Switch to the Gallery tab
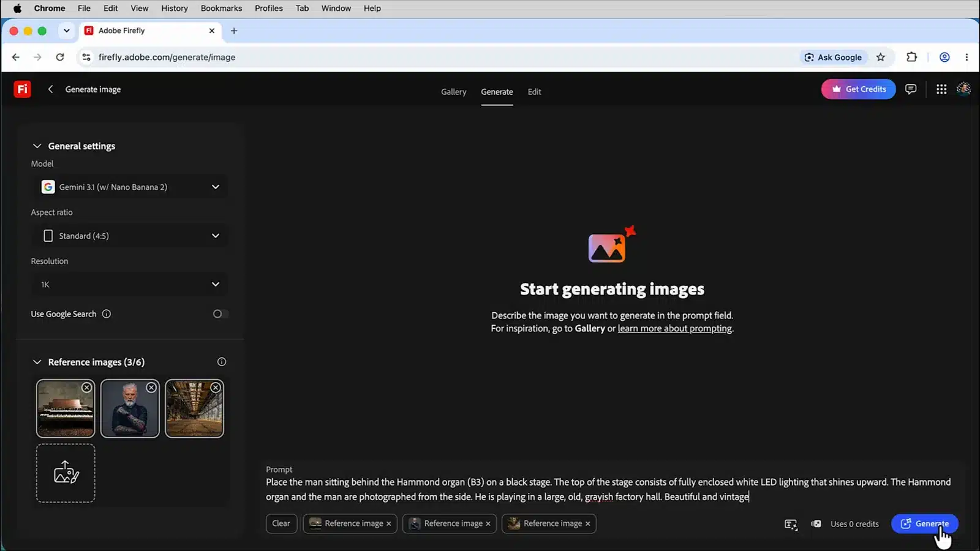 pyautogui.click(x=454, y=92)
